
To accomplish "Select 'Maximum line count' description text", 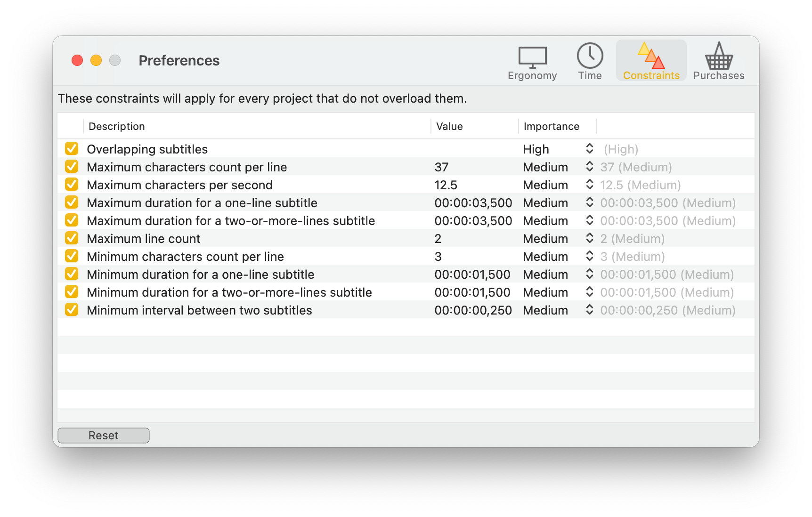I will click(x=144, y=239).
